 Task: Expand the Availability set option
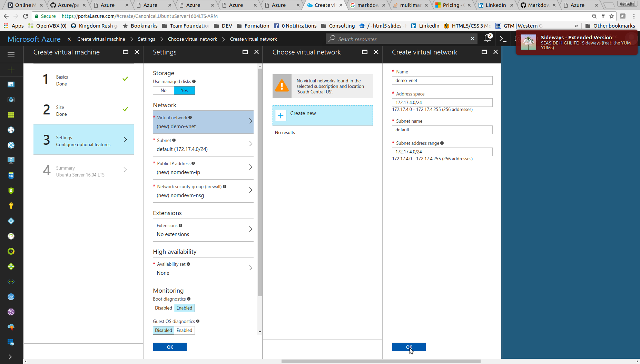[x=203, y=269]
